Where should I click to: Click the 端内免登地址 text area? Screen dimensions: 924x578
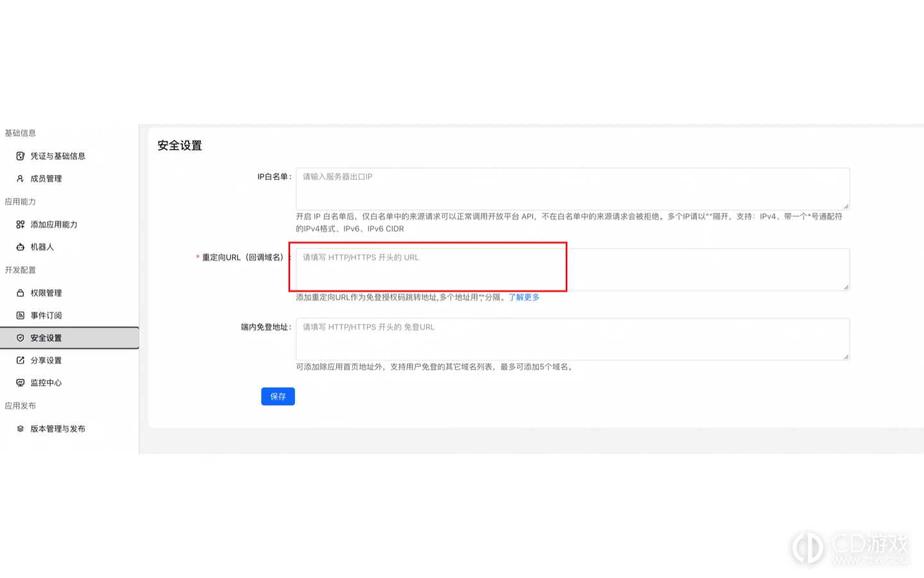pos(572,339)
